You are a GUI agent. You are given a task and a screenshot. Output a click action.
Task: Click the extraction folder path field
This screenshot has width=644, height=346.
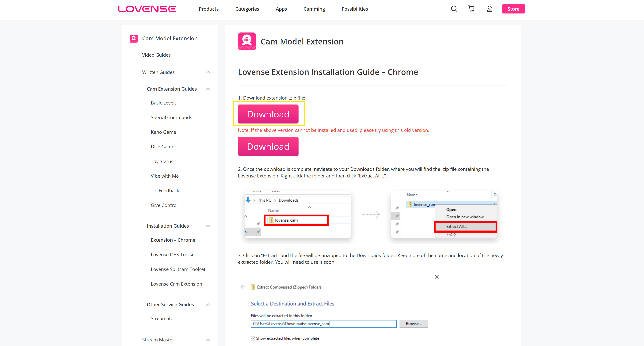coord(323,324)
